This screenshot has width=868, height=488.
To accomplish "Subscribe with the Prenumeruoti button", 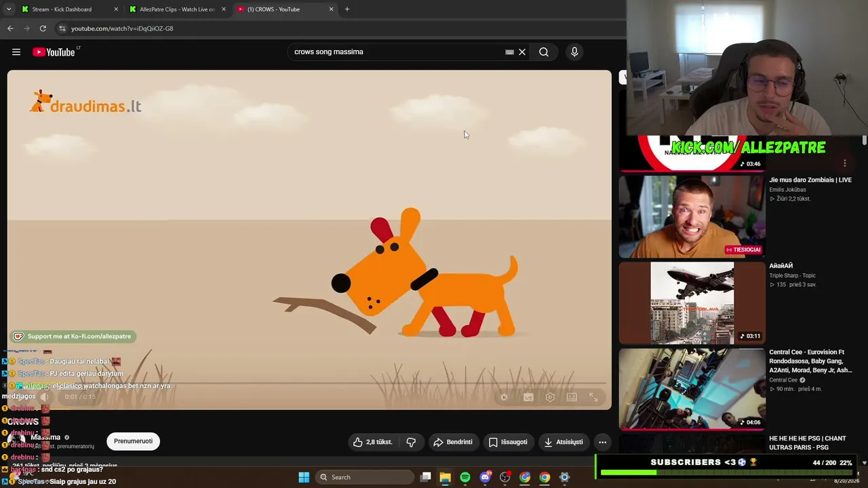I will click(133, 441).
